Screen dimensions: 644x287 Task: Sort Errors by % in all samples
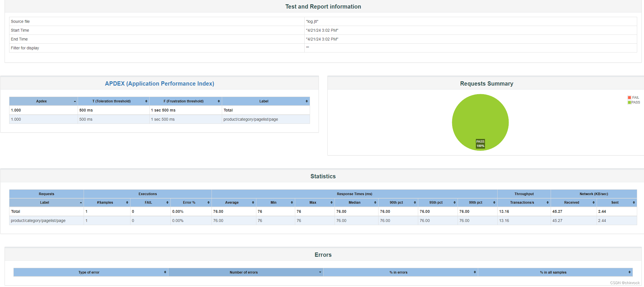pyautogui.click(x=555, y=272)
